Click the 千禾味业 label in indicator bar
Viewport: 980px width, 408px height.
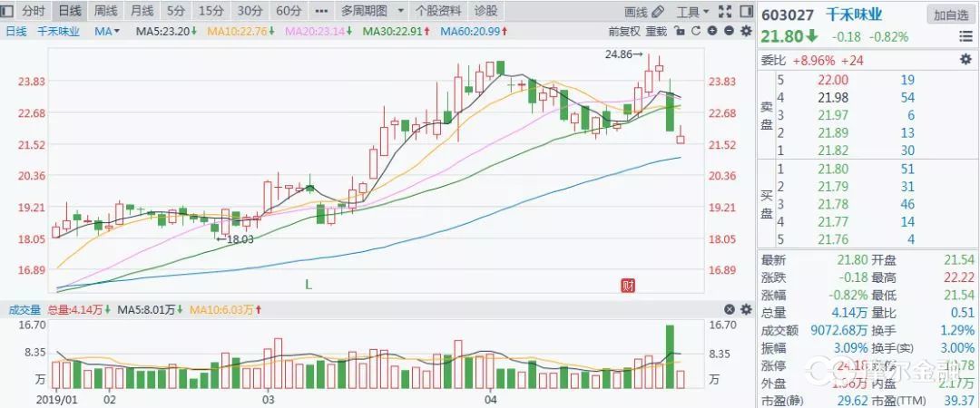coord(59,31)
